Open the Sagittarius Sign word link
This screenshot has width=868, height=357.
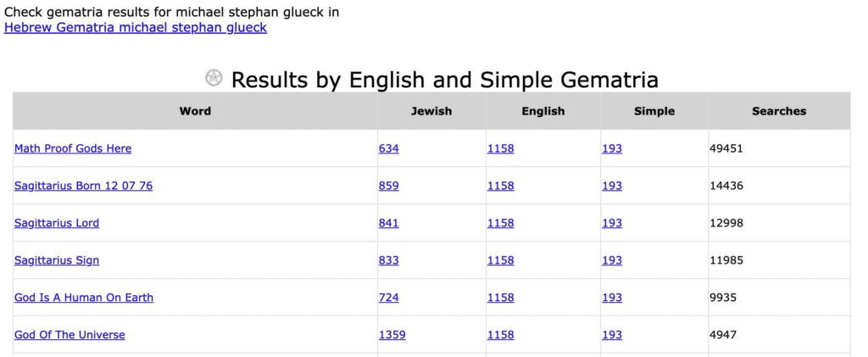coord(57,260)
